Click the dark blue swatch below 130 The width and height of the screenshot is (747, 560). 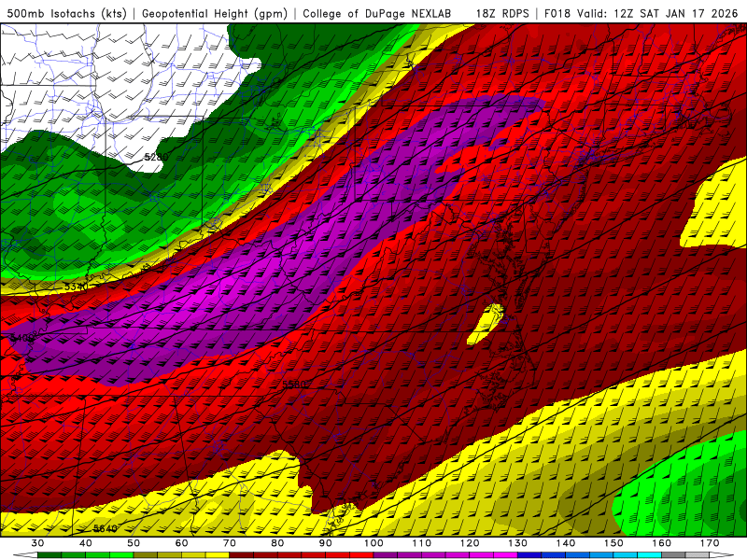529,555
